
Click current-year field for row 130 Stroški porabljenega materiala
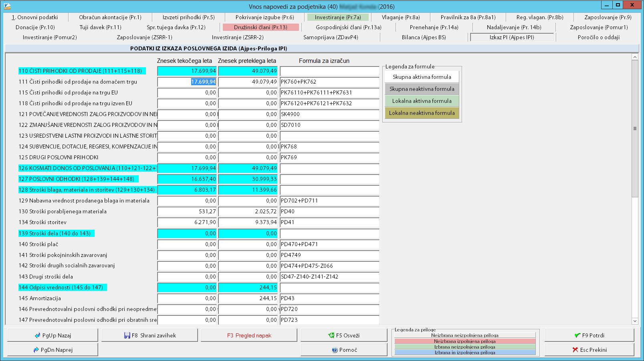point(187,211)
